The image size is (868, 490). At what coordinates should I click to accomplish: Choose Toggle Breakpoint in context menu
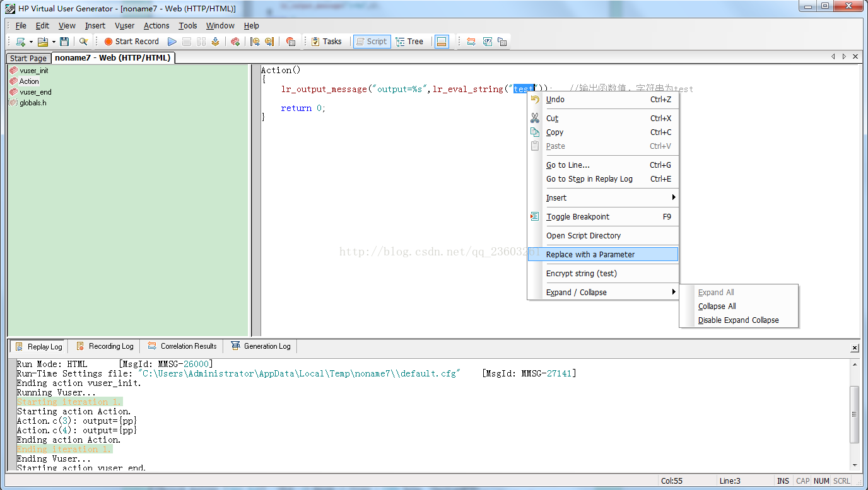point(602,217)
